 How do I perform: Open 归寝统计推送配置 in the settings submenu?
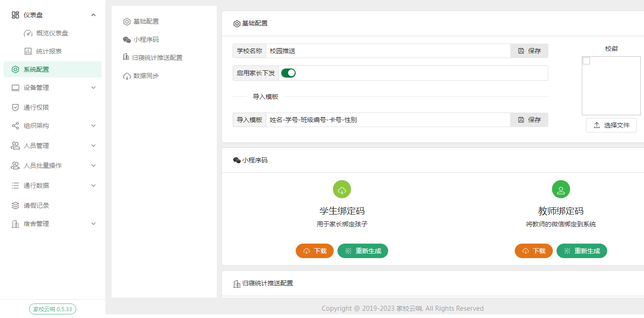pos(157,58)
